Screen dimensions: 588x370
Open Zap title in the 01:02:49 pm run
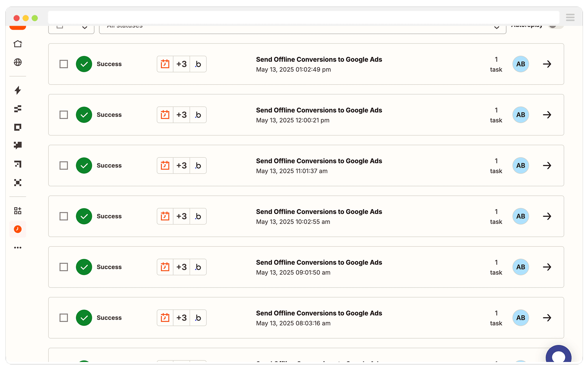[x=319, y=60]
